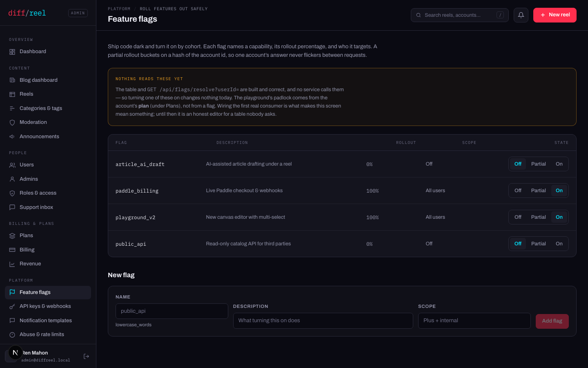The height and width of the screenshot is (368, 588).
Task: Click the Roles & access shield icon
Action: coord(12,193)
